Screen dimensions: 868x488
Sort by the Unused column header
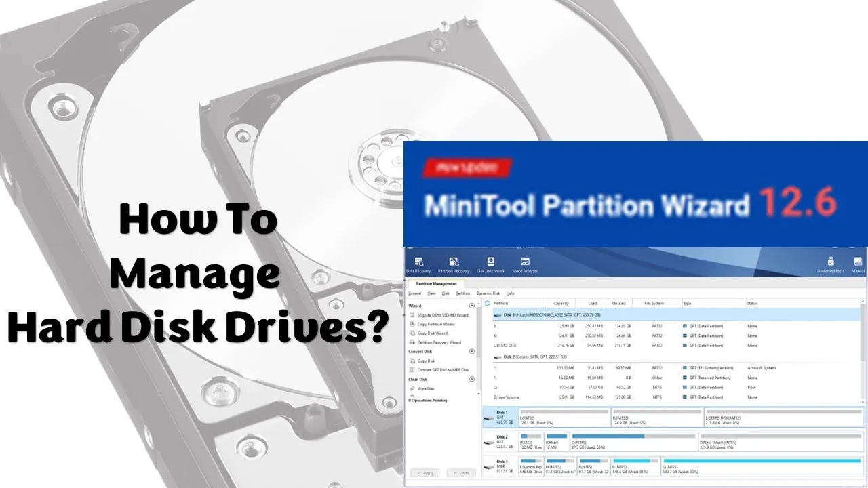point(618,303)
